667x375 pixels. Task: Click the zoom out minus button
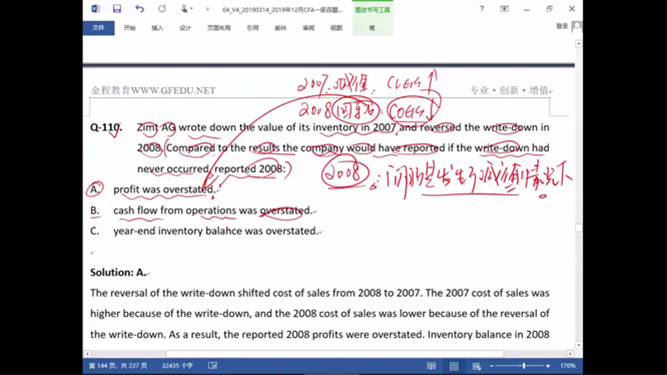click(492, 366)
